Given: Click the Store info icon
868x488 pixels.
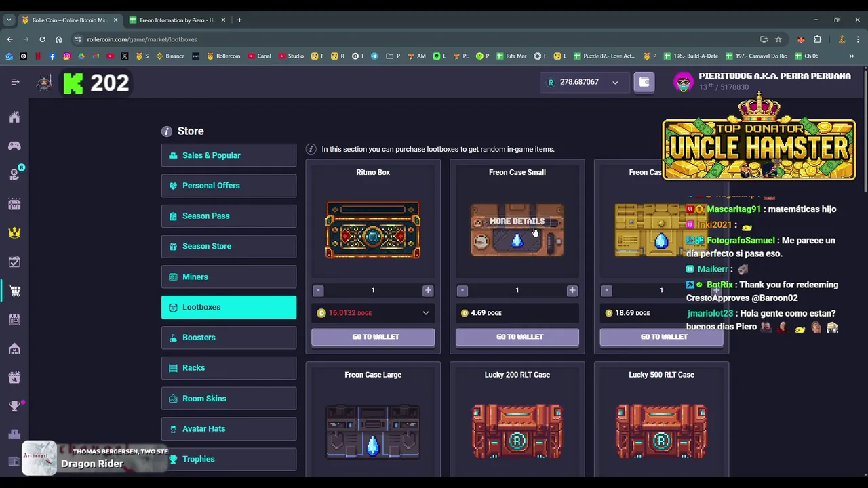Looking at the screenshot, I should (x=167, y=131).
